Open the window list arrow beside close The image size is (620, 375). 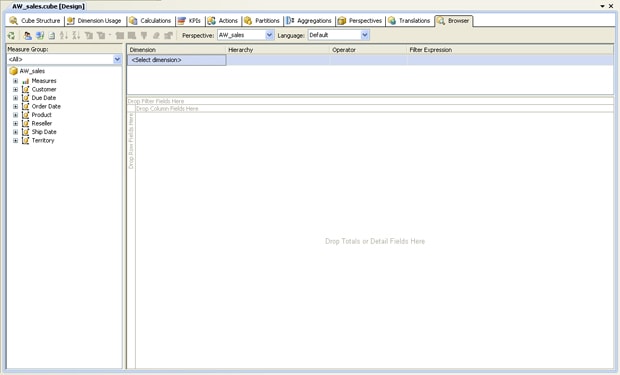tap(602, 6)
